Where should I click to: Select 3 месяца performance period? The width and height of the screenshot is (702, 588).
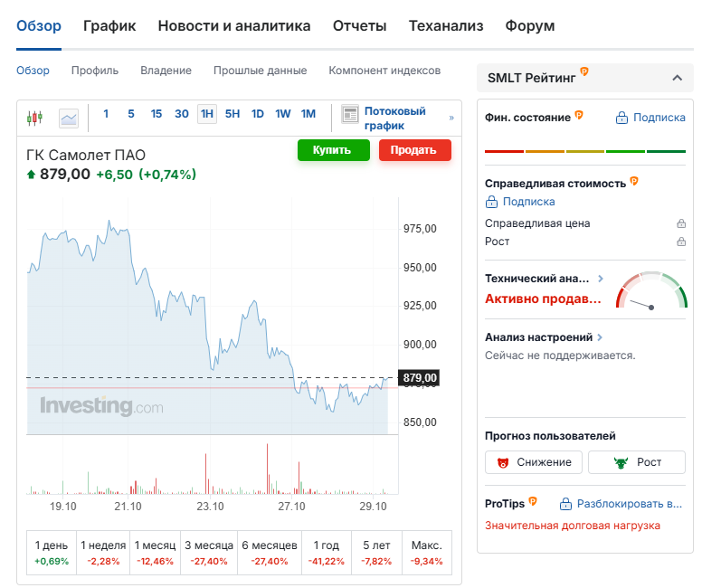coord(209,553)
